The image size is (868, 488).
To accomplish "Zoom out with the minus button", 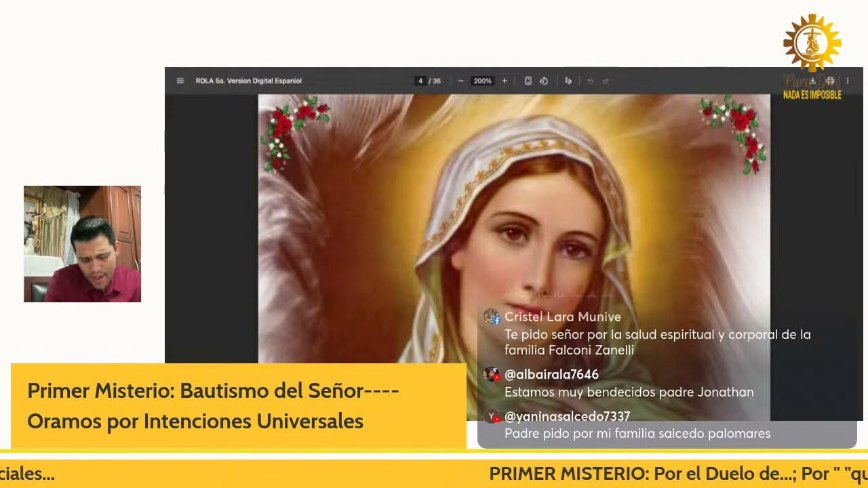I will coord(461,81).
